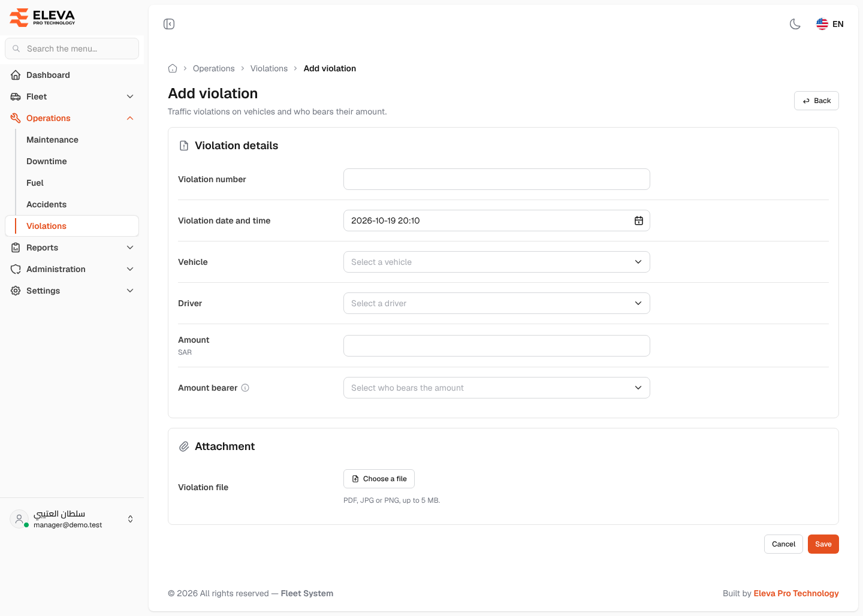This screenshot has width=863, height=616.
Task: Click the Operations breadcrumb link
Action: (x=214, y=68)
